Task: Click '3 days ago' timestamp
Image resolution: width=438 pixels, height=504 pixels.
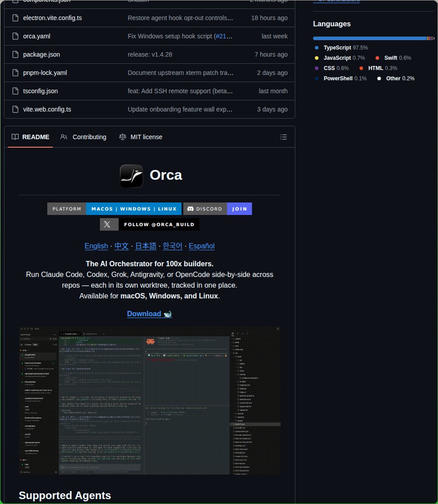Action: [272, 110]
